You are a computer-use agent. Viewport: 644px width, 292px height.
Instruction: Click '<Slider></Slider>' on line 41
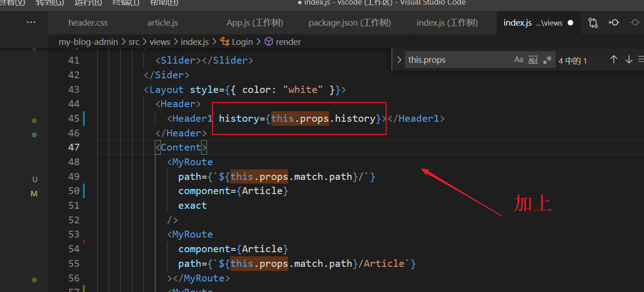pyautogui.click(x=204, y=60)
